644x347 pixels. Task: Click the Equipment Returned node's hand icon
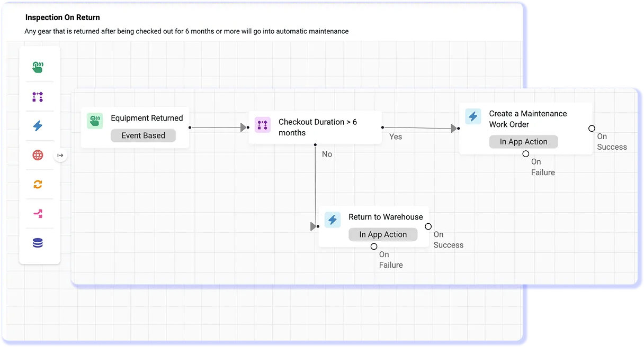95,121
